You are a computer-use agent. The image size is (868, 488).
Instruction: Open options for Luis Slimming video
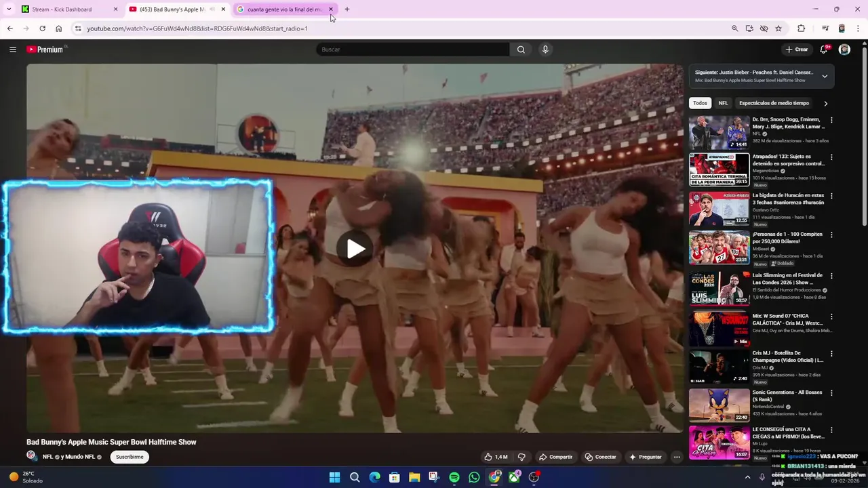[x=831, y=276]
